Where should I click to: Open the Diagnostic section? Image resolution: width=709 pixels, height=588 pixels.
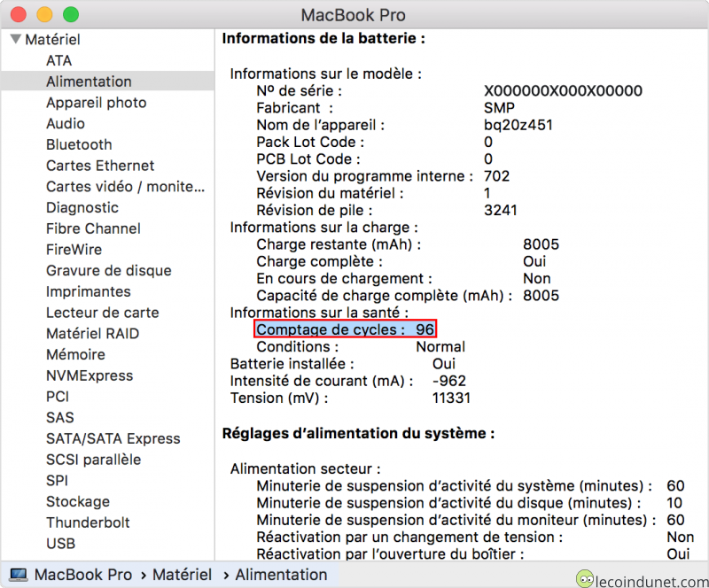coord(82,207)
